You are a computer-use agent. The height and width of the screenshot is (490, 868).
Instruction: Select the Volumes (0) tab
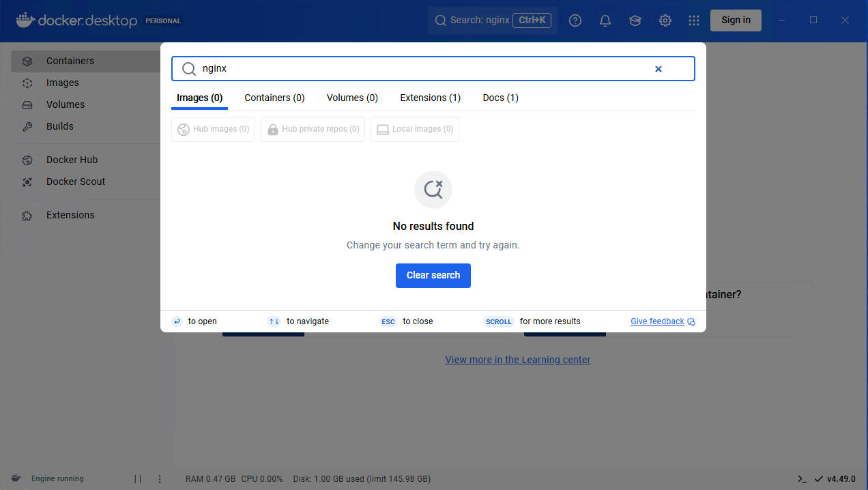point(352,98)
